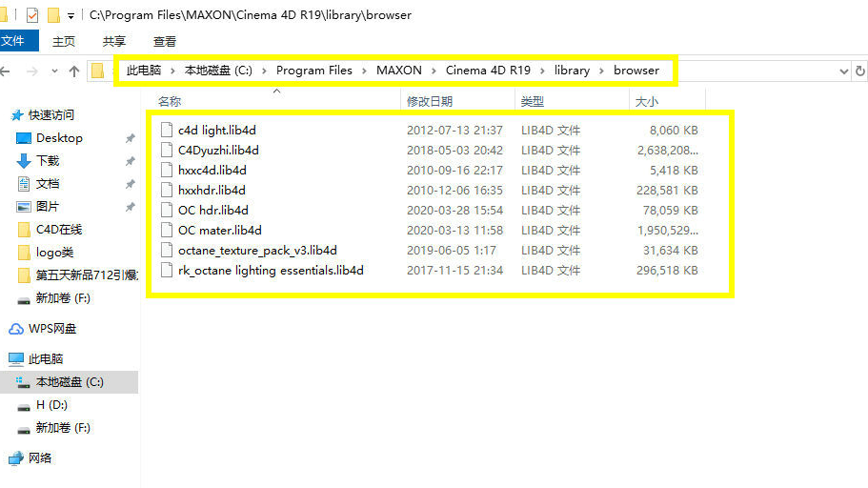
Task: Click file icon of c4d light.lib4d
Action: point(167,131)
